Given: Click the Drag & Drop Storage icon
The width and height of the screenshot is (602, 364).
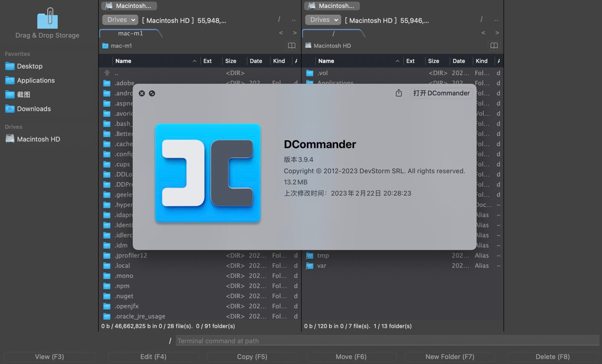Looking at the screenshot, I should (47, 18).
